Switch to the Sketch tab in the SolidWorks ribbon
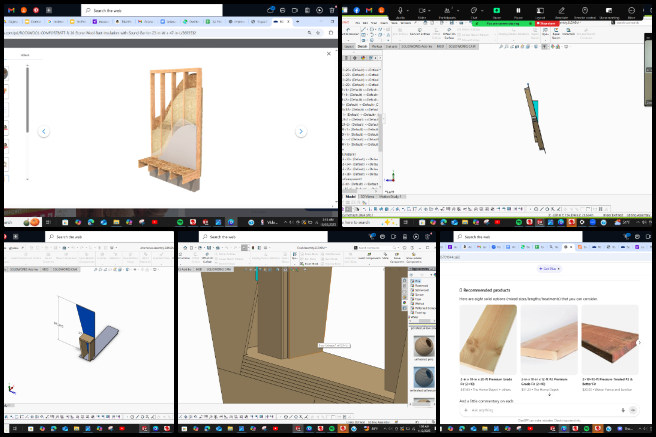Viewport: 656px width, 437px height. (x=362, y=46)
